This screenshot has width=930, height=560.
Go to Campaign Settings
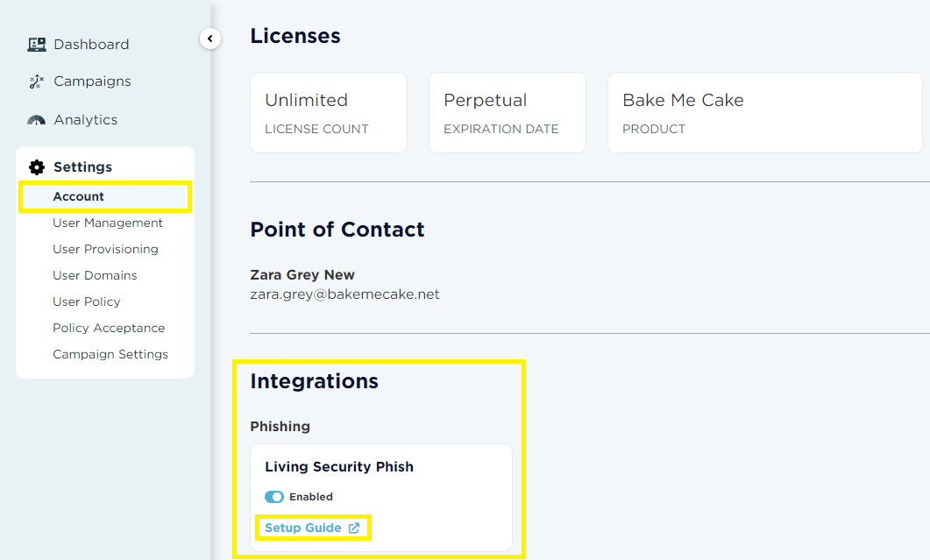110,355
